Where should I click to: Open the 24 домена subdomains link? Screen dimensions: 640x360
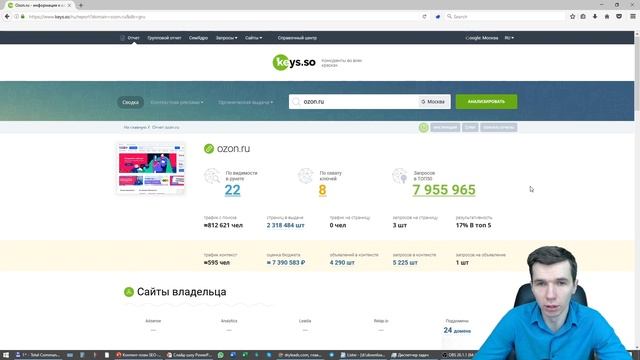click(457, 330)
